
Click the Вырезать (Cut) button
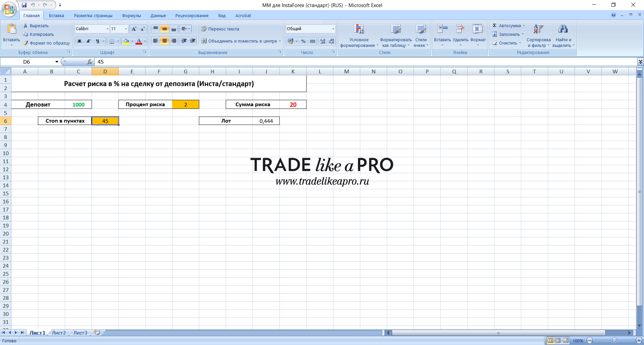36,25
